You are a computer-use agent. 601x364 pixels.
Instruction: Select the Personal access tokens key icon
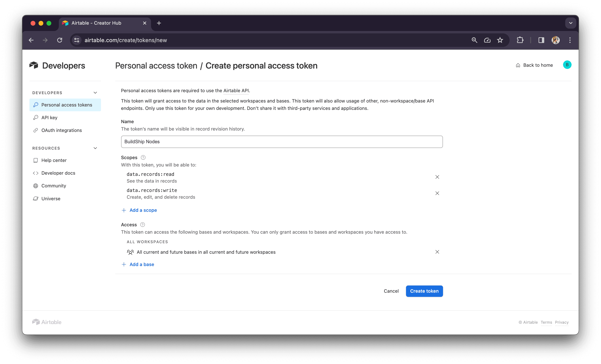tap(36, 105)
